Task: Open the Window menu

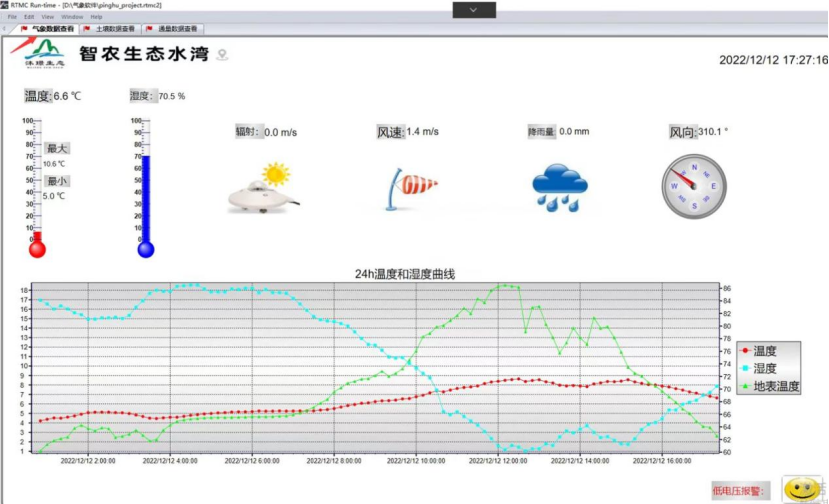Action: pos(72,17)
